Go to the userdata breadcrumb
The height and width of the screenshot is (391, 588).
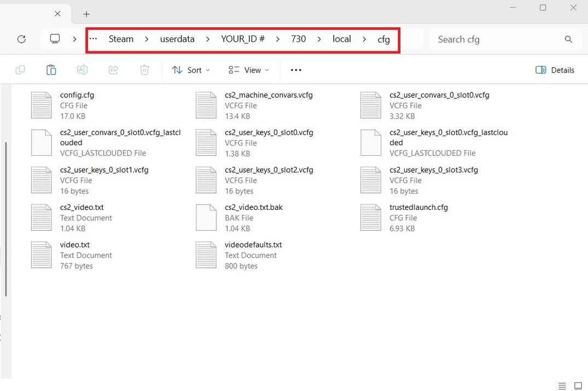pyautogui.click(x=177, y=39)
